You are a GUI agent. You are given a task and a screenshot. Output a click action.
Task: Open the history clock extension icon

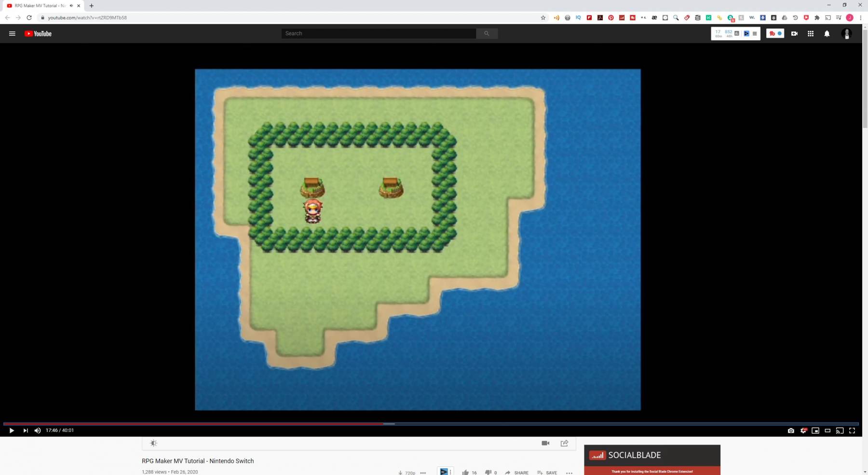(x=795, y=18)
